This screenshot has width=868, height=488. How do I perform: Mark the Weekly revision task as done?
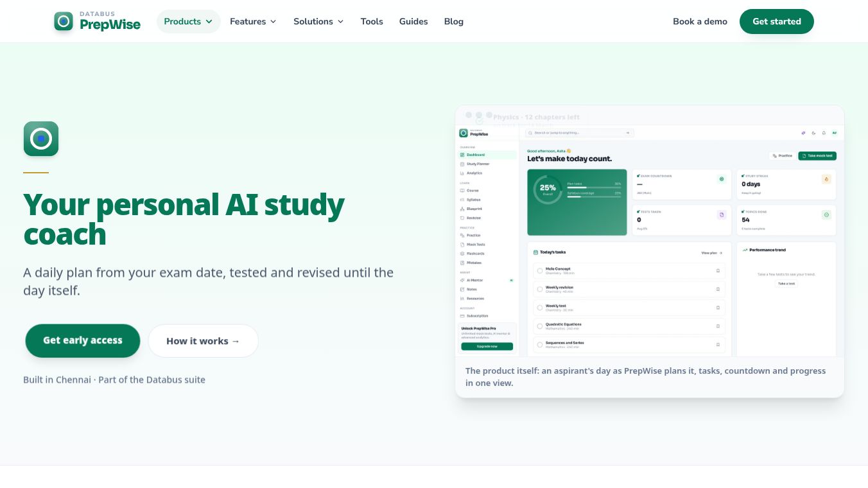[540, 290]
